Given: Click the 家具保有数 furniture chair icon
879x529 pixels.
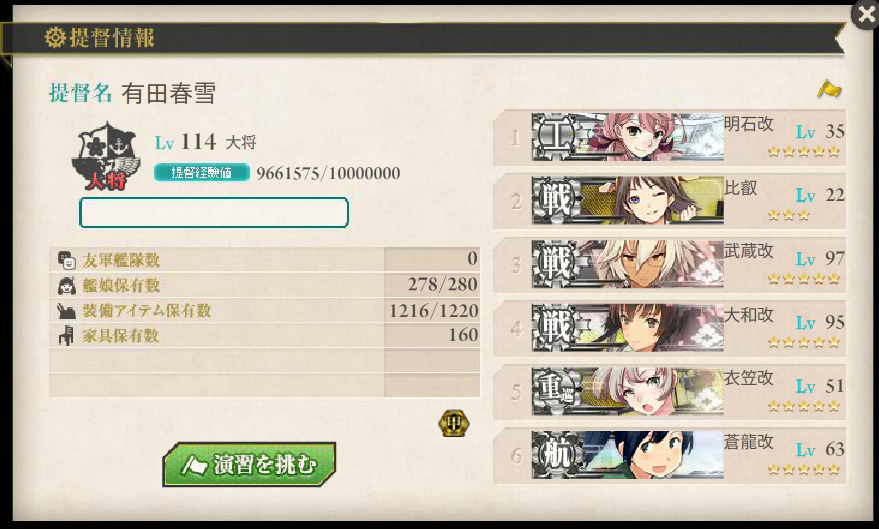Looking at the screenshot, I should [x=66, y=335].
